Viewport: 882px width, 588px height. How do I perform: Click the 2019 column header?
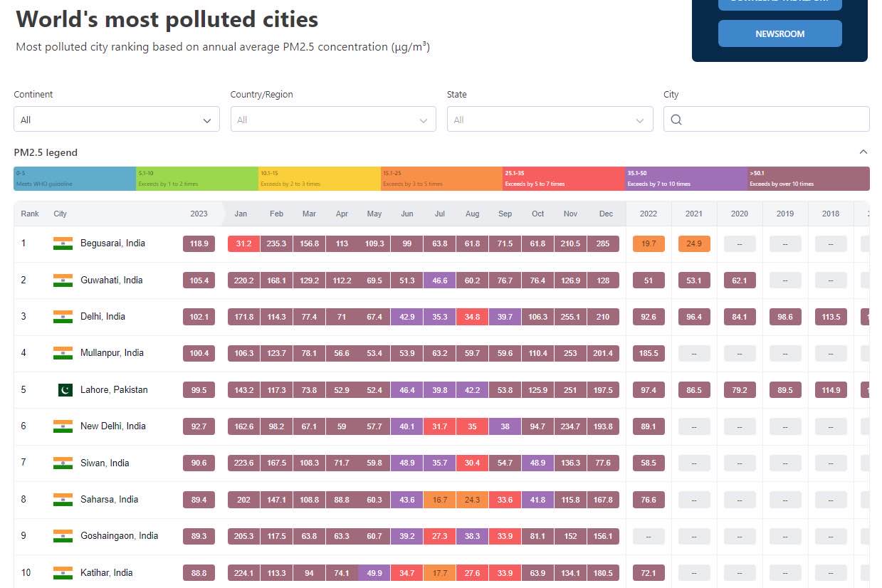[x=785, y=214]
